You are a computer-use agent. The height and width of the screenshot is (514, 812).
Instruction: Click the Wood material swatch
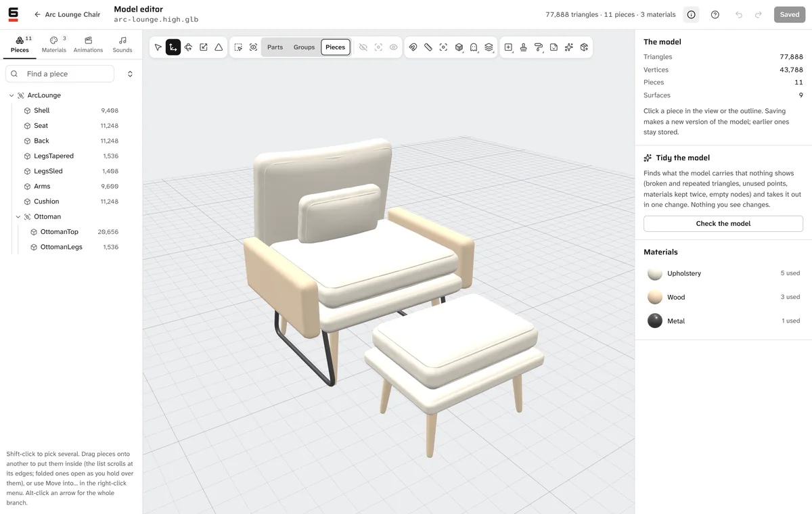(x=655, y=297)
